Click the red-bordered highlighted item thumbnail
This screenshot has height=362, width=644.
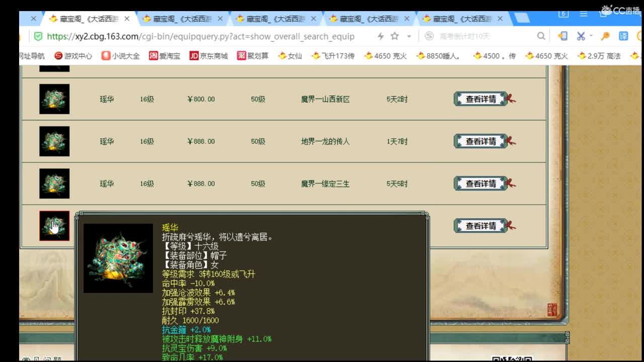[54, 226]
